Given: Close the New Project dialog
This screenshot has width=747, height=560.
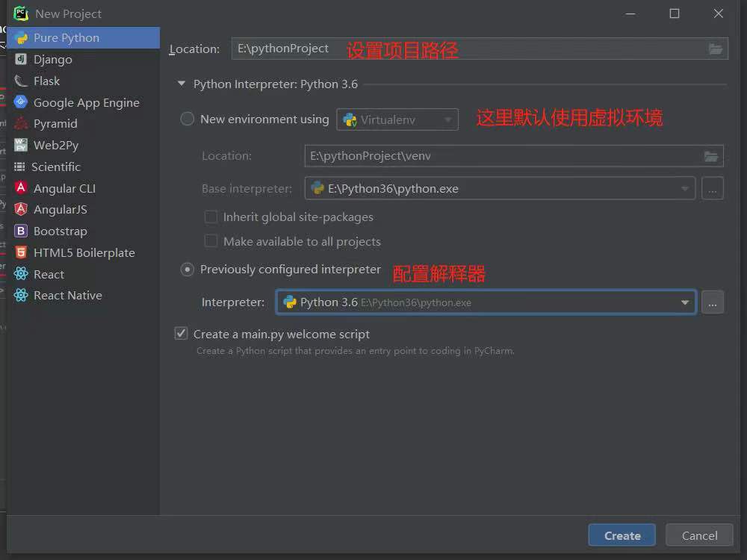Looking at the screenshot, I should pyautogui.click(x=719, y=13).
